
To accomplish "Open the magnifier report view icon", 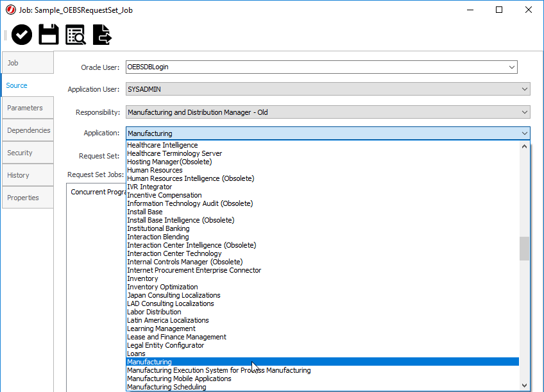I will pos(76,35).
